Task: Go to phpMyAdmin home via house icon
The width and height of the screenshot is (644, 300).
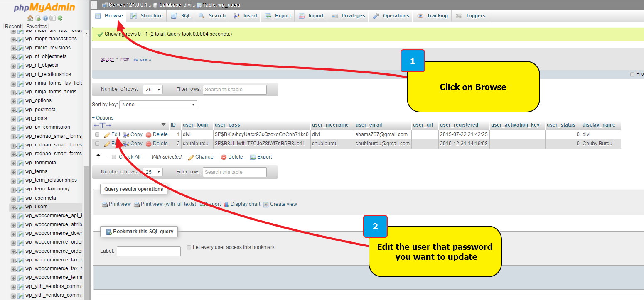Action: tap(30, 18)
